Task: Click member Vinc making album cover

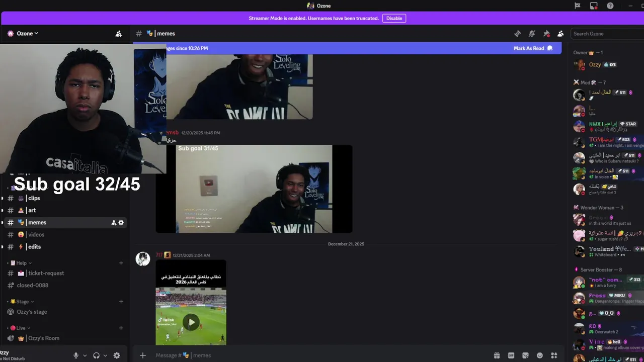Action: [x=608, y=344]
